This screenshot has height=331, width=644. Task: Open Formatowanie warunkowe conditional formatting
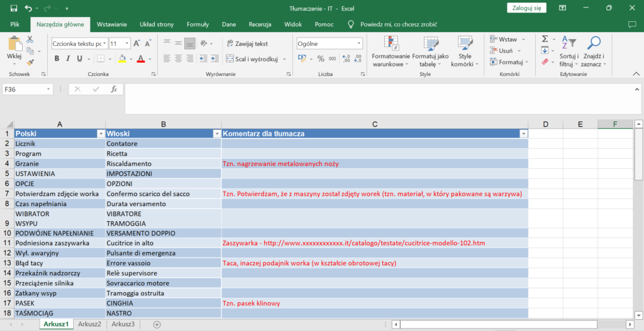click(x=391, y=52)
